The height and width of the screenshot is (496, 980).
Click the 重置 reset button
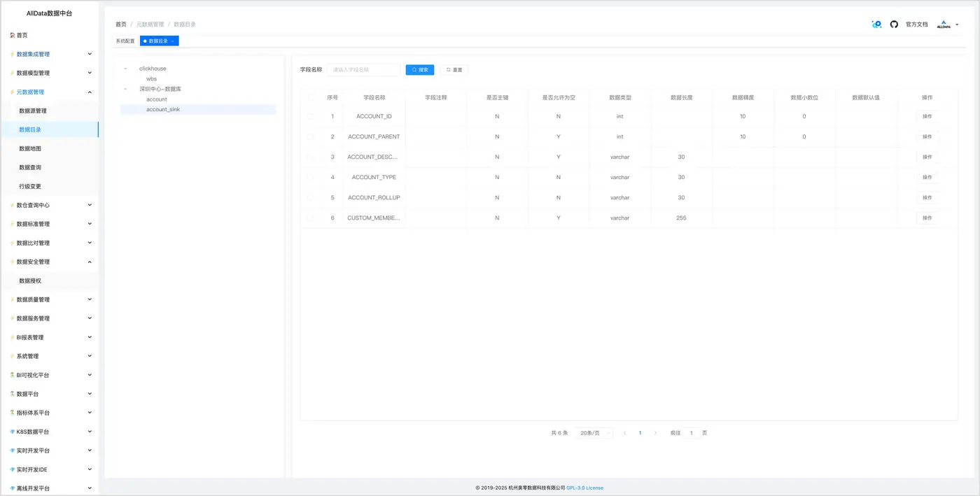pos(454,70)
